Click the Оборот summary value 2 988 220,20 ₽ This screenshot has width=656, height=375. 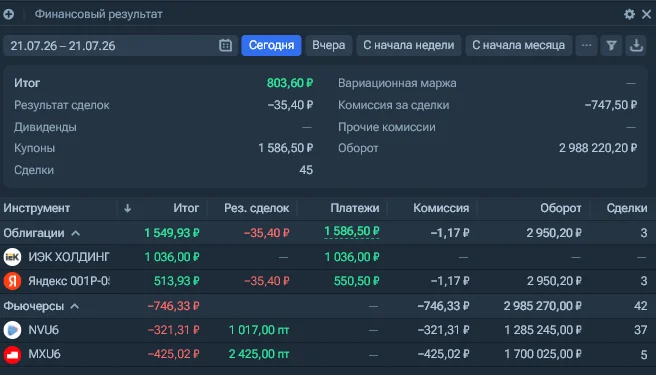click(x=598, y=148)
